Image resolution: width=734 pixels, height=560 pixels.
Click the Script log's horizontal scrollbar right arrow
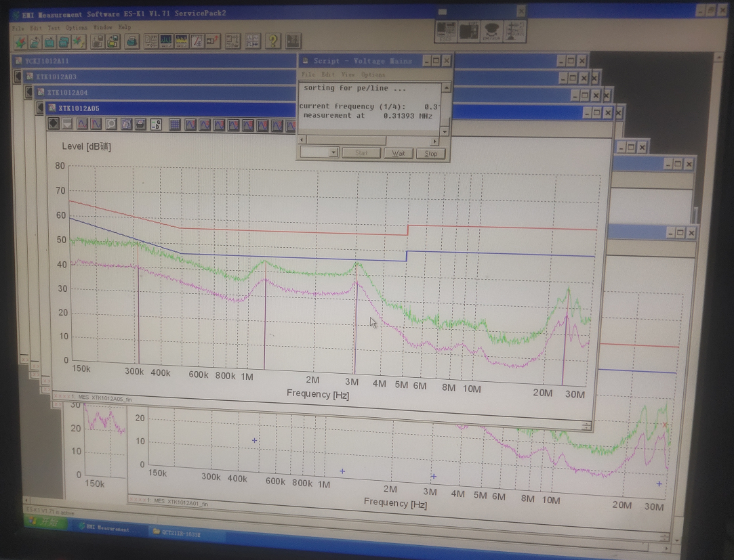[435, 141]
